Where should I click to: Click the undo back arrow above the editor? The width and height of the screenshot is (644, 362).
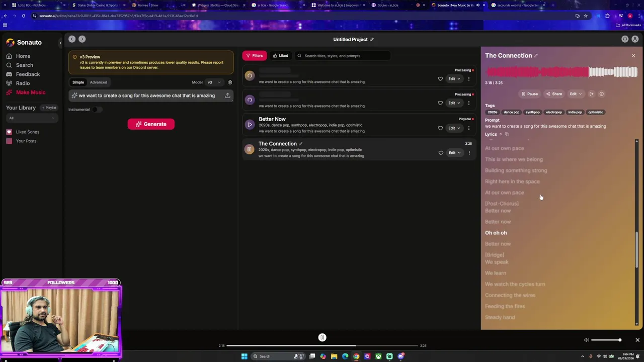click(x=72, y=39)
